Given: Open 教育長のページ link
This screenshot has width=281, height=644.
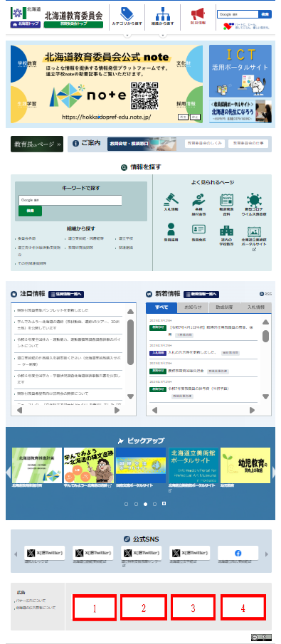Looking at the screenshot, I should 37,144.
